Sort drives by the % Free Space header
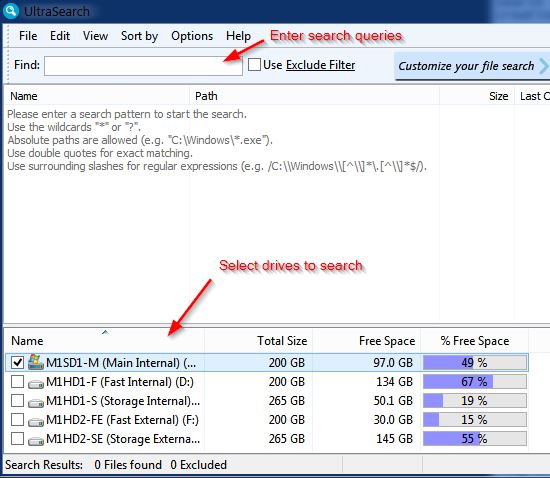This screenshot has width=550, height=478. click(475, 341)
